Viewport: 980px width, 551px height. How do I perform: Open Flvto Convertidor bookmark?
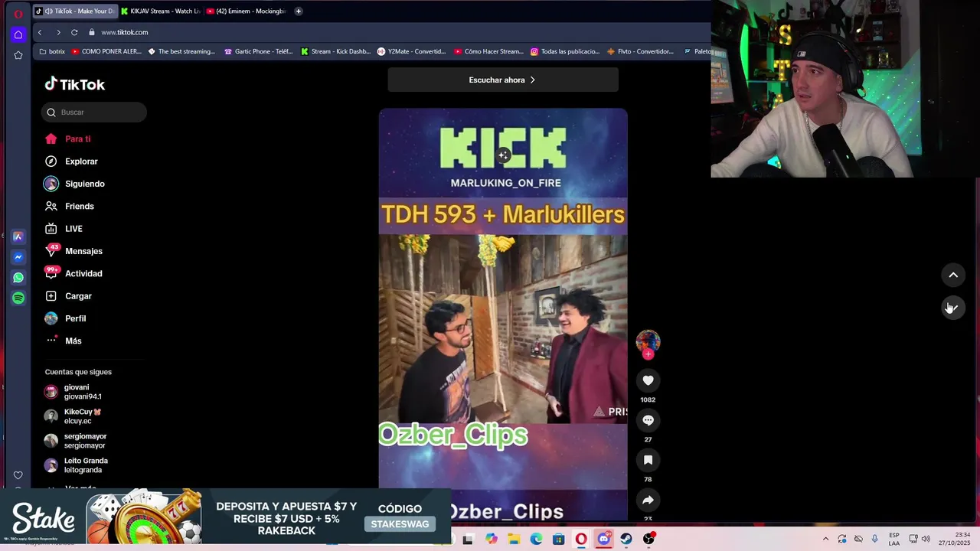[640, 51]
